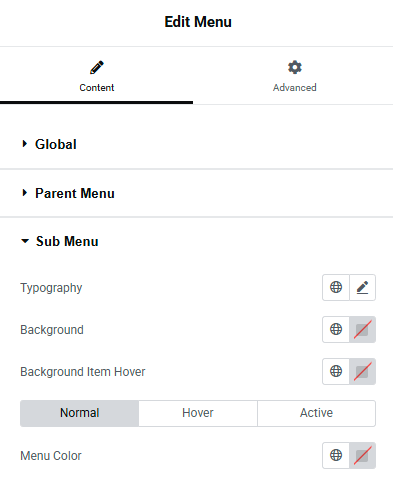Select the Normal state toggle
Image resolution: width=393 pixels, height=488 pixels.
pos(79,413)
